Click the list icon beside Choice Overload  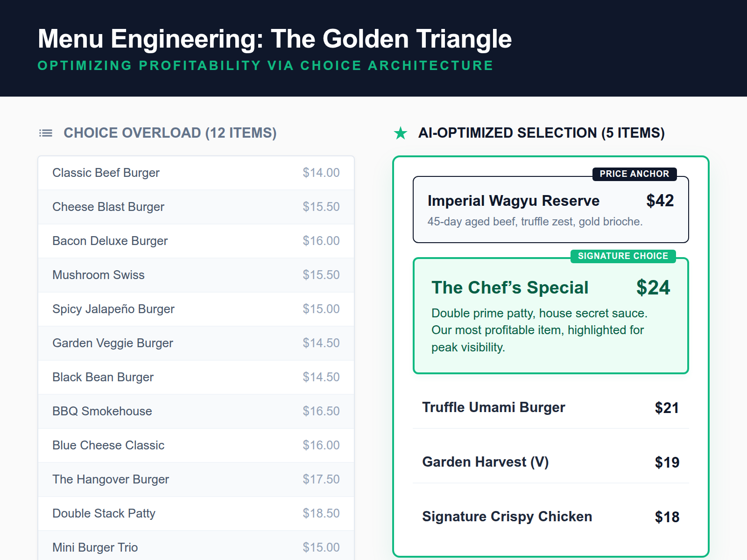tap(45, 133)
